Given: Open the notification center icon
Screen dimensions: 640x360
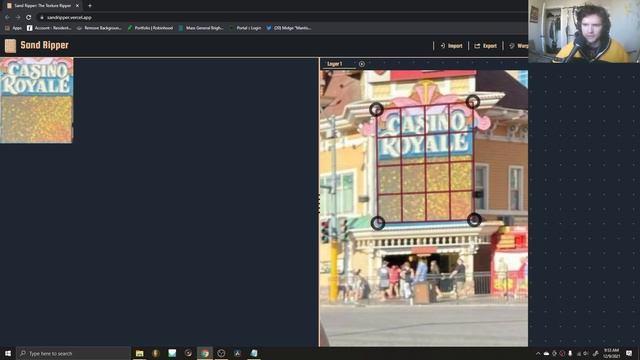Looking at the screenshot, I should pyautogui.click(x=629, y=353).
